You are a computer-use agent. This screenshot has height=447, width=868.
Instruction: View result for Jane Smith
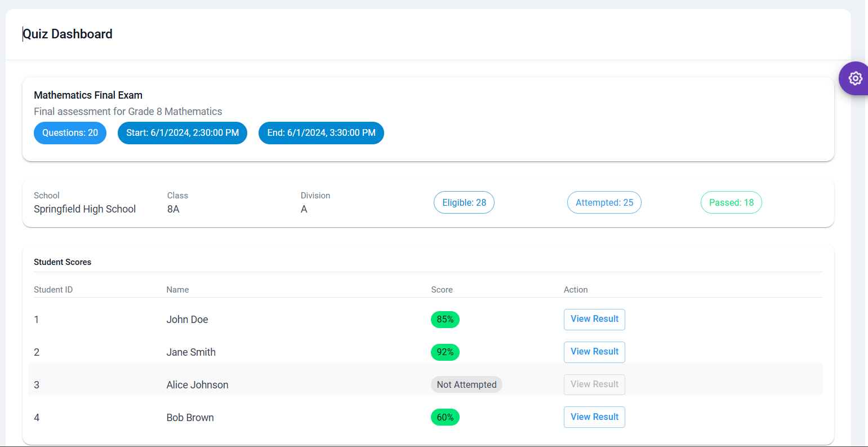[594, 352]
